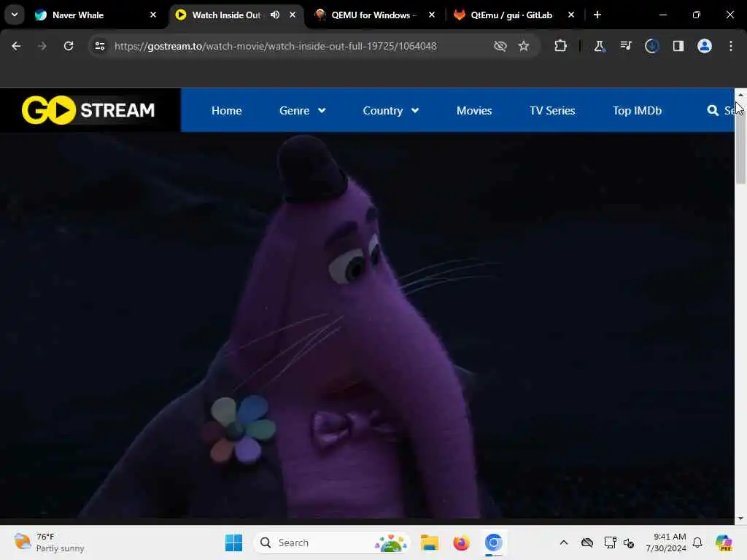Image resolution: width=747 pixels, height=560 pixels.
Task: Go back with the browser back arrow
Action: click(16, 46)
